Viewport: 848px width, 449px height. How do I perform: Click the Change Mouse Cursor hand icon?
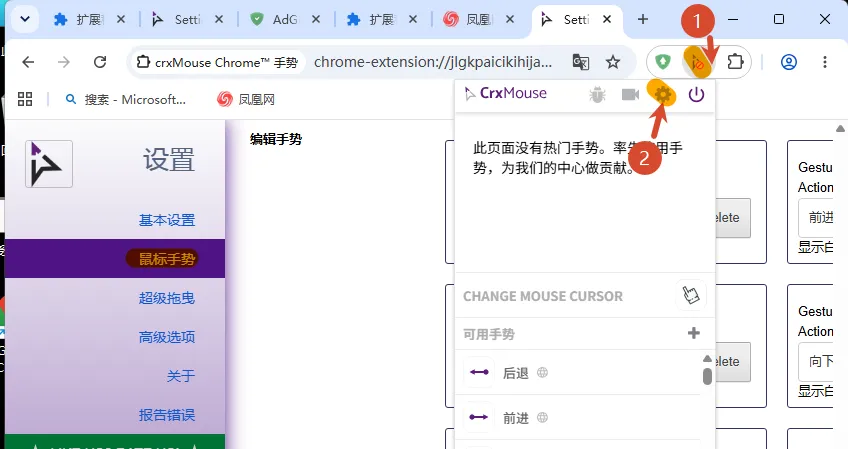pyautogui.click(x=691, y=295)
